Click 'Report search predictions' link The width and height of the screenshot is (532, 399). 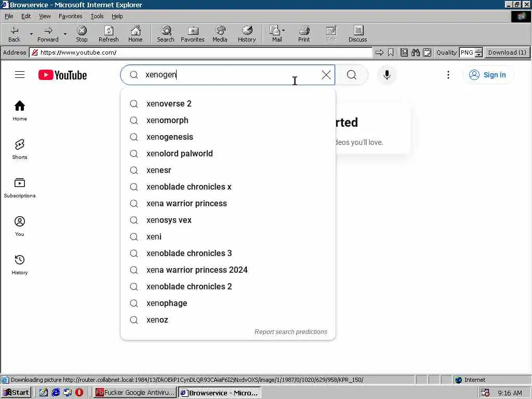[291, 332]
